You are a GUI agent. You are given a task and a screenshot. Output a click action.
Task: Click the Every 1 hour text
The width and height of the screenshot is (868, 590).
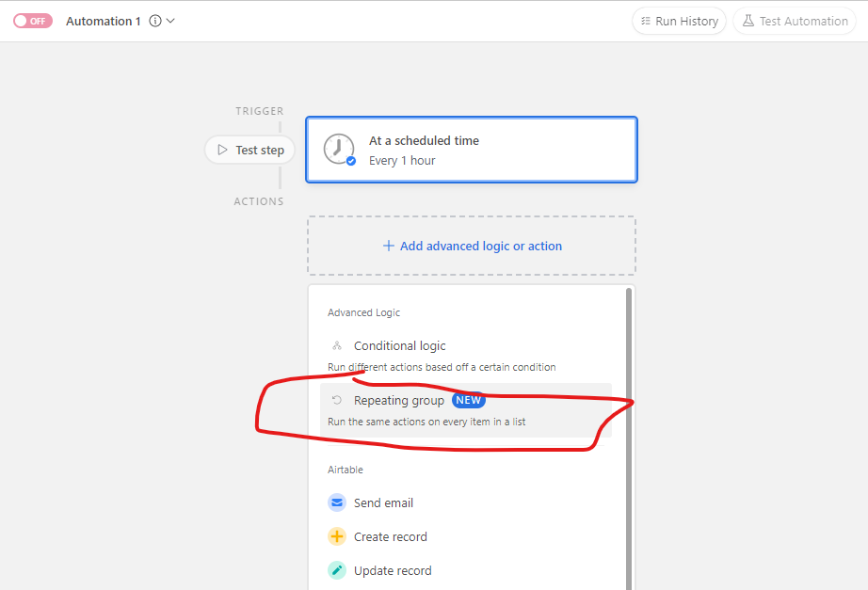pos(402,161)
